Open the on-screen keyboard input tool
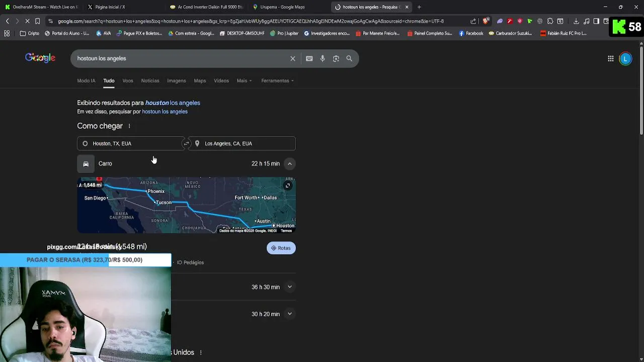 click(309, 58)
